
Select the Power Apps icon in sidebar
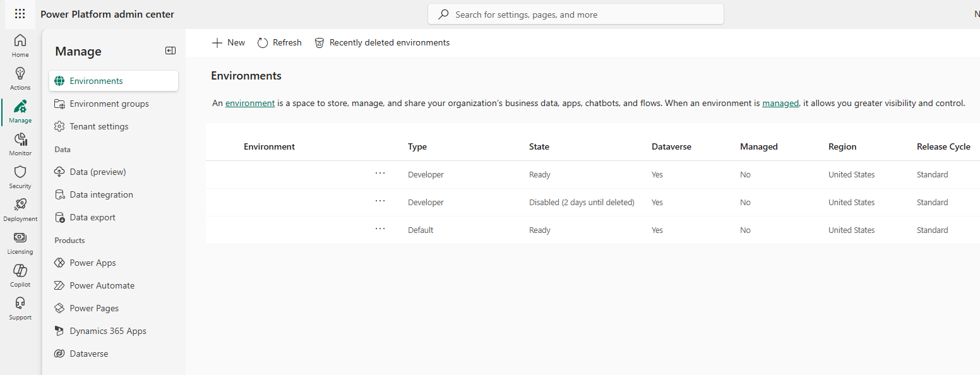pos(59,262)
